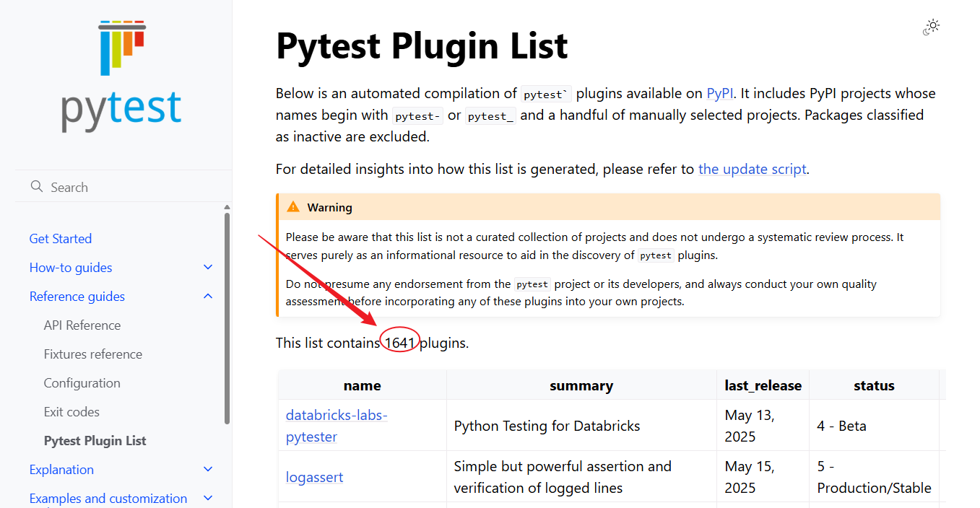
Task: Click the 'name' column header
Action: tap(363, 385)
